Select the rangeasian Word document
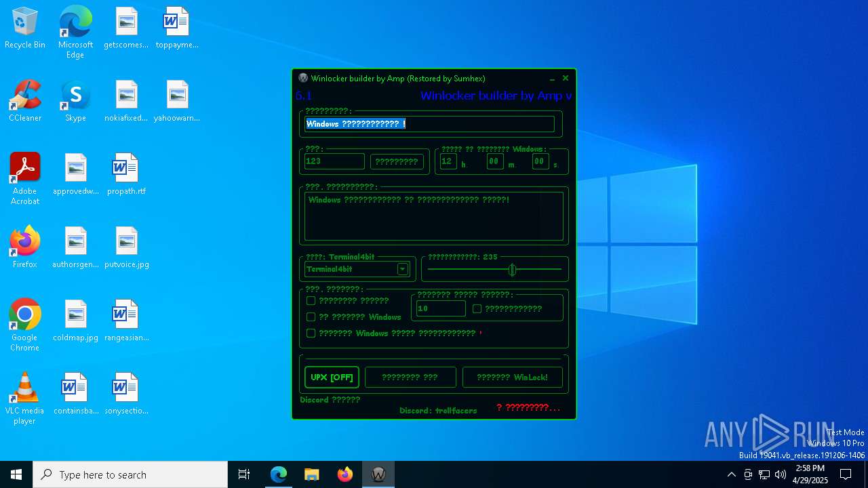This screenshot has width=868, height=488. [x=126, y=321]
